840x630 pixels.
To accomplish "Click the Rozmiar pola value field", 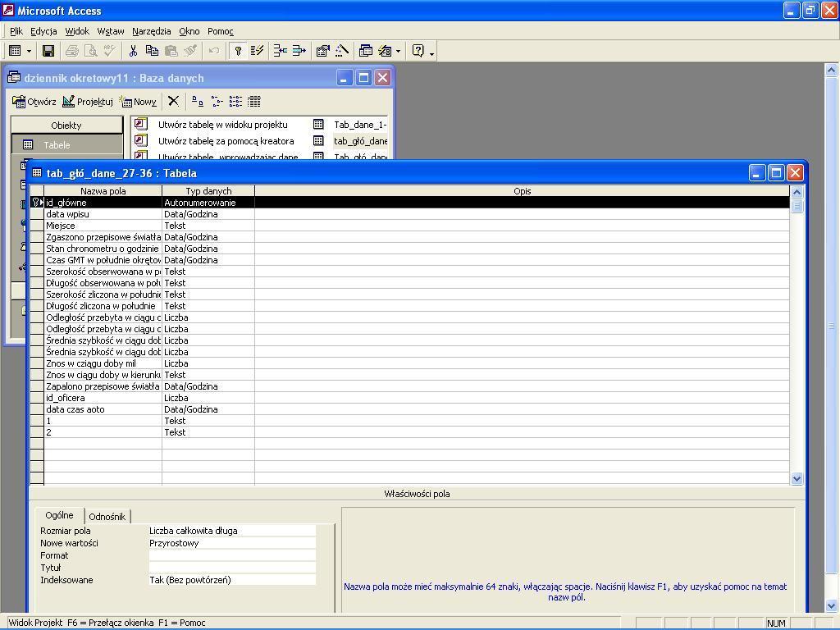I will [232, 531].
